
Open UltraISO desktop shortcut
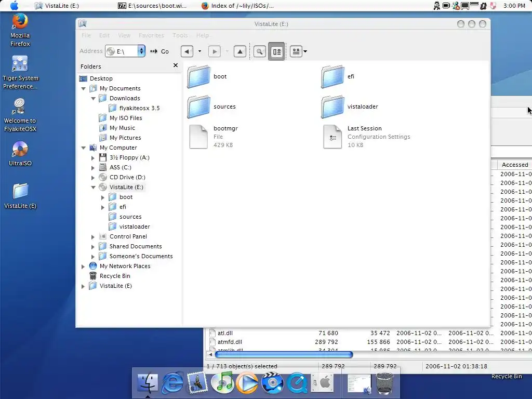20,154
